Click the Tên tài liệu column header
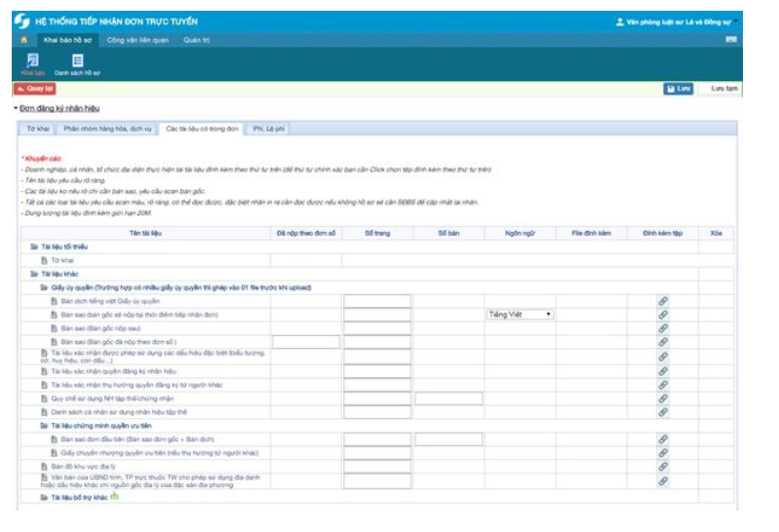The height and width of the screenshot is (532, 779). 145,233
